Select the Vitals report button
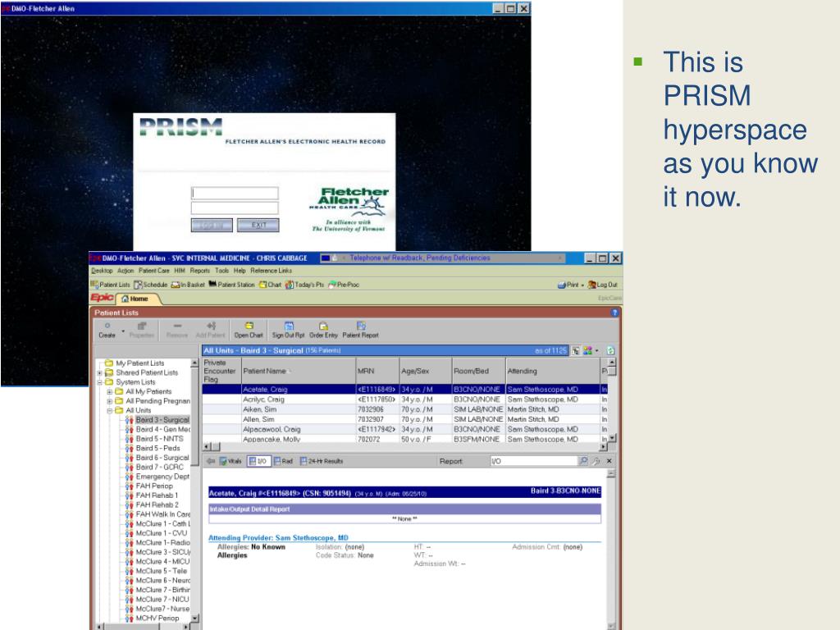Viewport: 840px width, 630px height. pos(231,461)
